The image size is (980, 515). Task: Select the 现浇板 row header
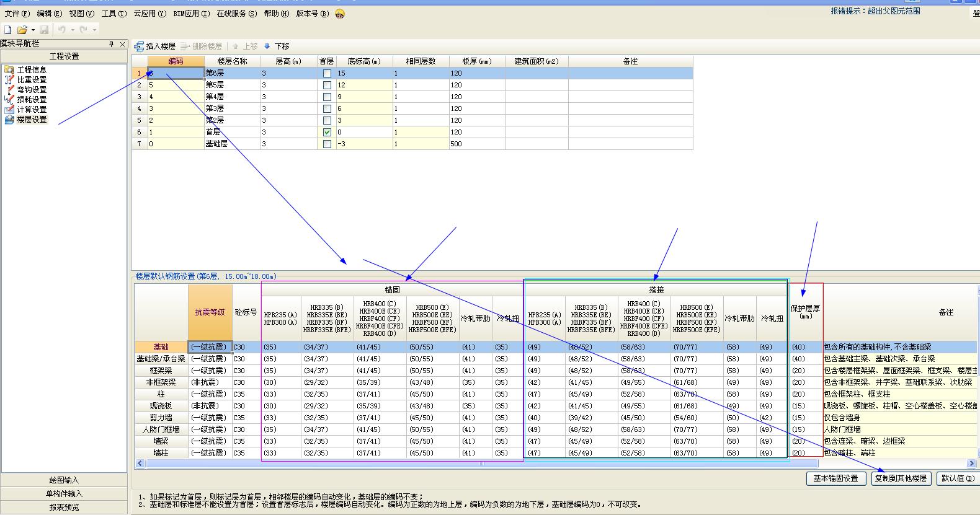161,406
